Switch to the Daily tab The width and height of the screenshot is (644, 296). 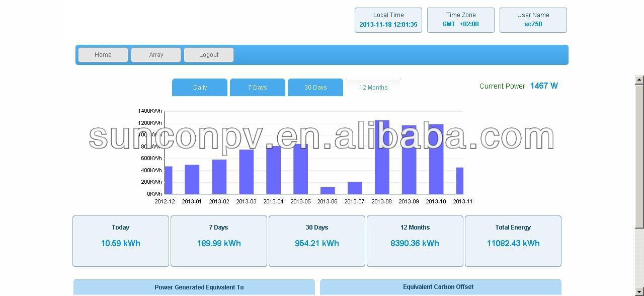[x=200, y=87]
